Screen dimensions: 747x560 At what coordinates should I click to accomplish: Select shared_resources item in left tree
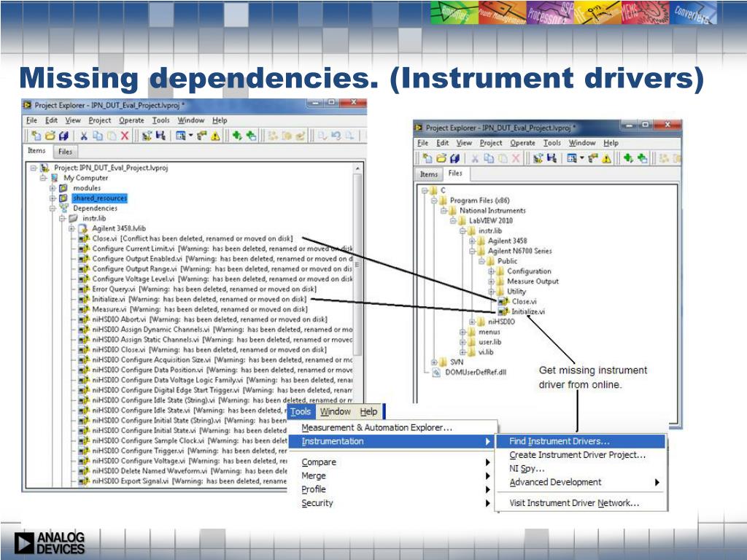pos(99,198)
